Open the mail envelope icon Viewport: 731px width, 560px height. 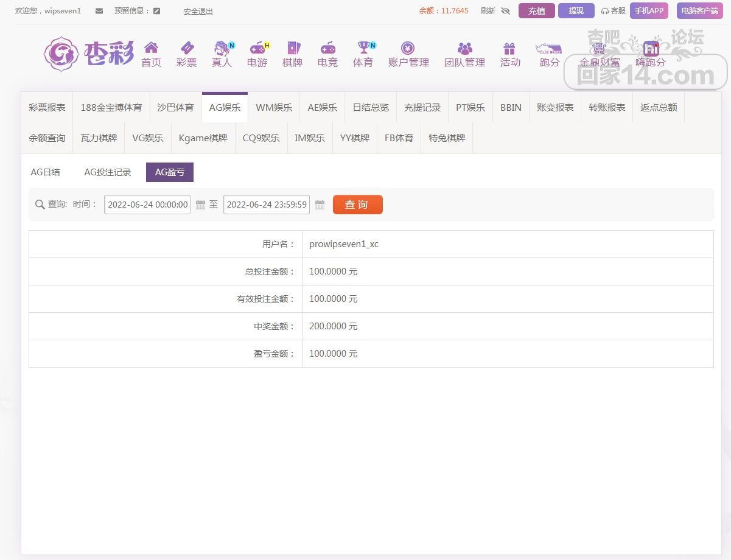pos(99,11)
